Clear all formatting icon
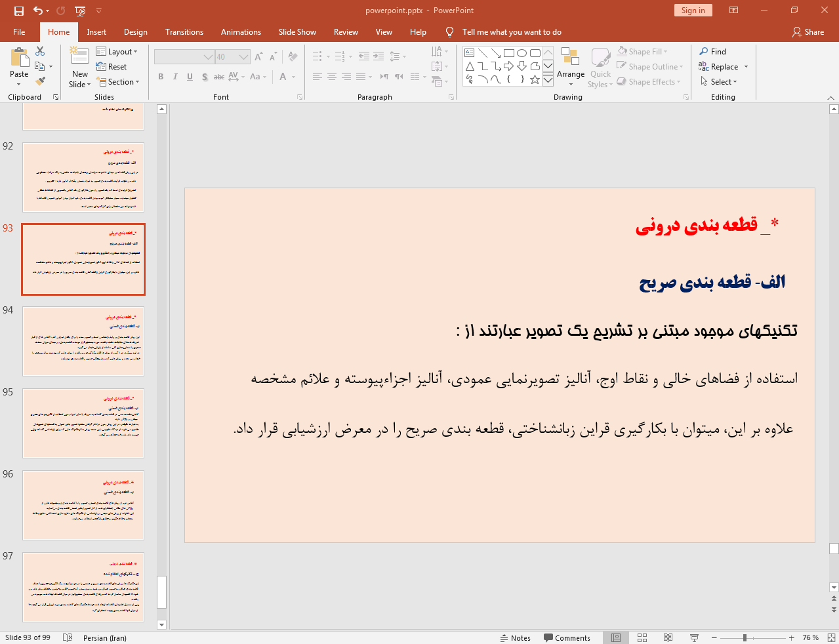The height and width of the screenshot is (644, 839). click(293, 57)
